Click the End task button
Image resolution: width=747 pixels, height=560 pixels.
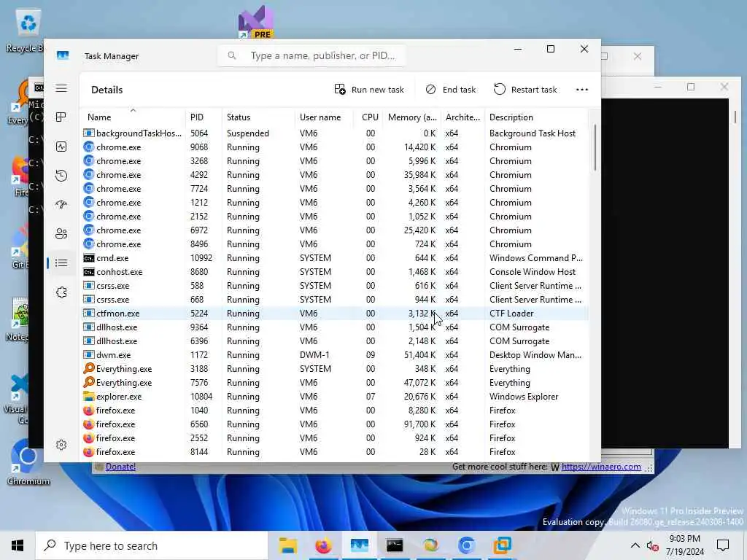451,90
